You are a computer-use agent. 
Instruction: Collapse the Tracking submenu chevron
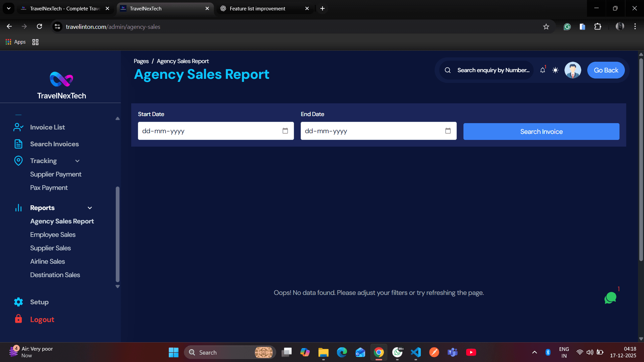tap(77, 161)
